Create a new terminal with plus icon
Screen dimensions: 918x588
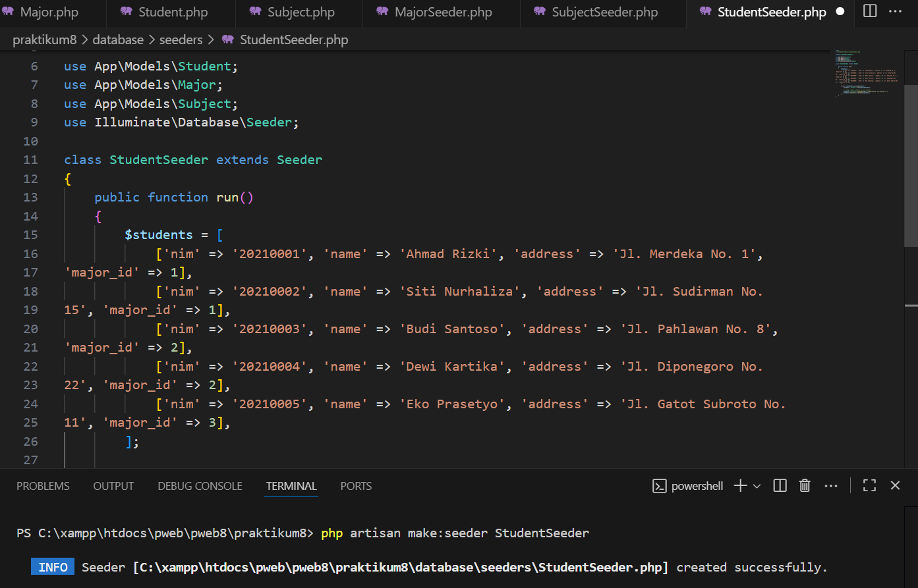pos(740,485)
